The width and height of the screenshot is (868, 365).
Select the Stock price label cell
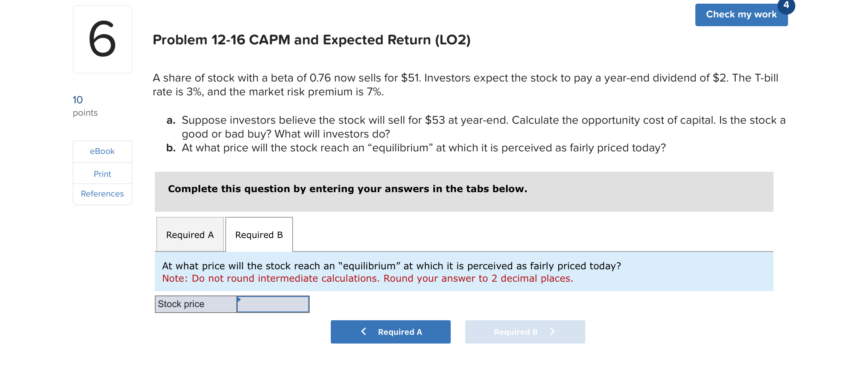click(x=195, y=304)
